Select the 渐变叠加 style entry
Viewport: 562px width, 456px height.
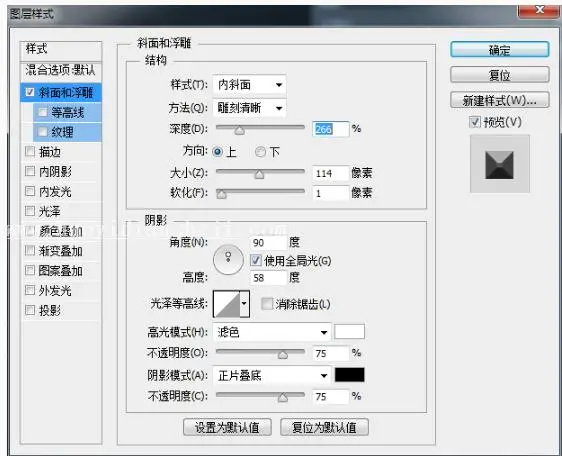pos(61,250)
